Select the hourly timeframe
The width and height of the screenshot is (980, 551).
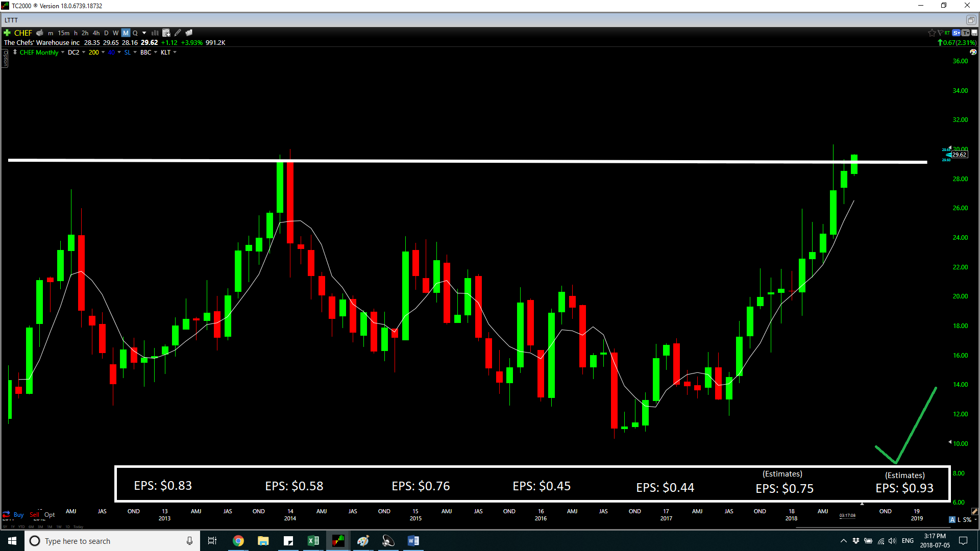[76, 33]
